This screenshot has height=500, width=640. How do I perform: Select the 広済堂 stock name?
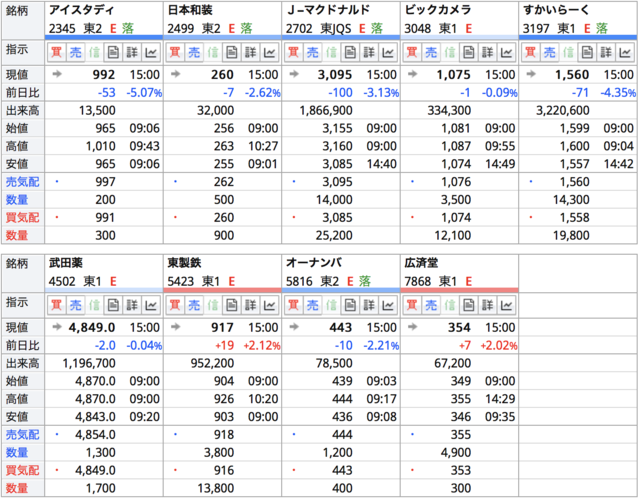424,261
